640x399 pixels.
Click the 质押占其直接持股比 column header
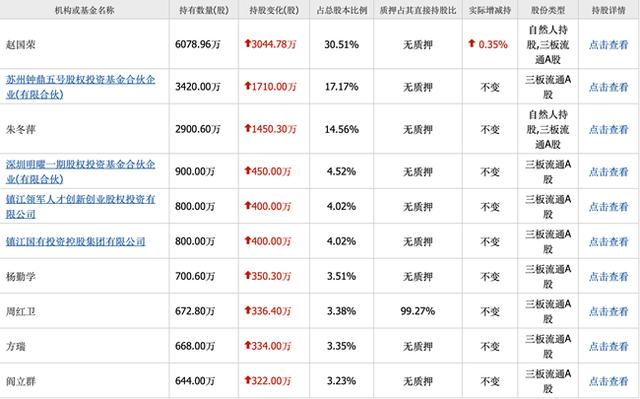(418, 10)
